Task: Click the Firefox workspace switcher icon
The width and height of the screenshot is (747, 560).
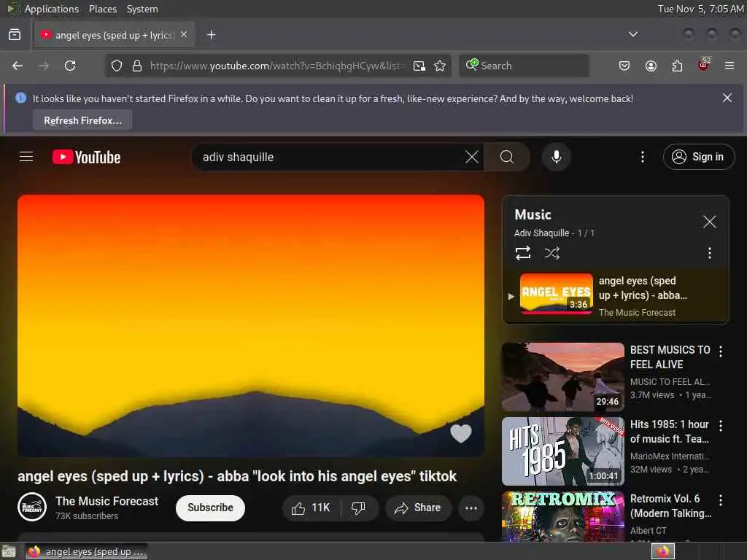Action: point(663,551)
